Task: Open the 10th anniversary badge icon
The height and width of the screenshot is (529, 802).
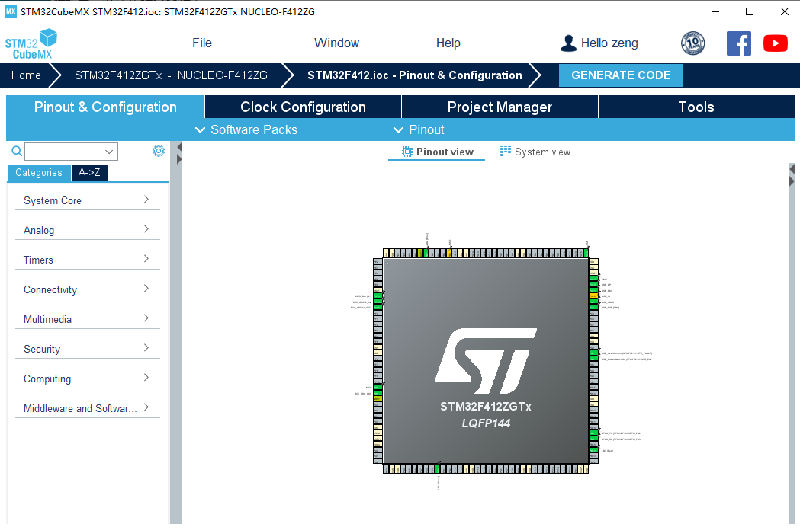Action: pyautogui.click(x=693, y=43)
